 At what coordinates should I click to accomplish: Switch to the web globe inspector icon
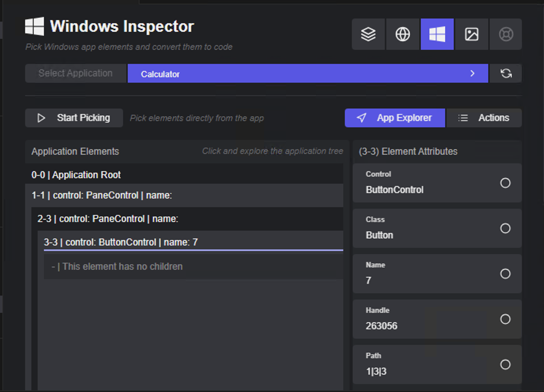403,34
